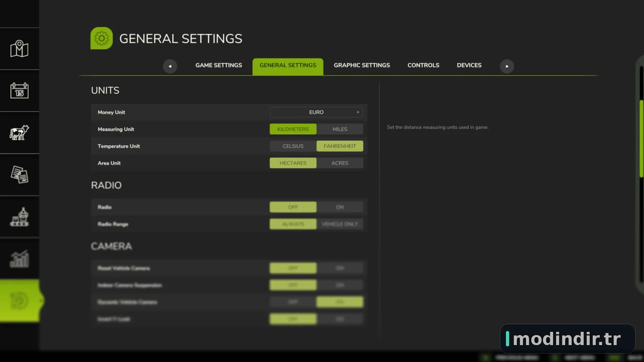
Task: Click the Radio Range row label
Action: pos(113,224)
